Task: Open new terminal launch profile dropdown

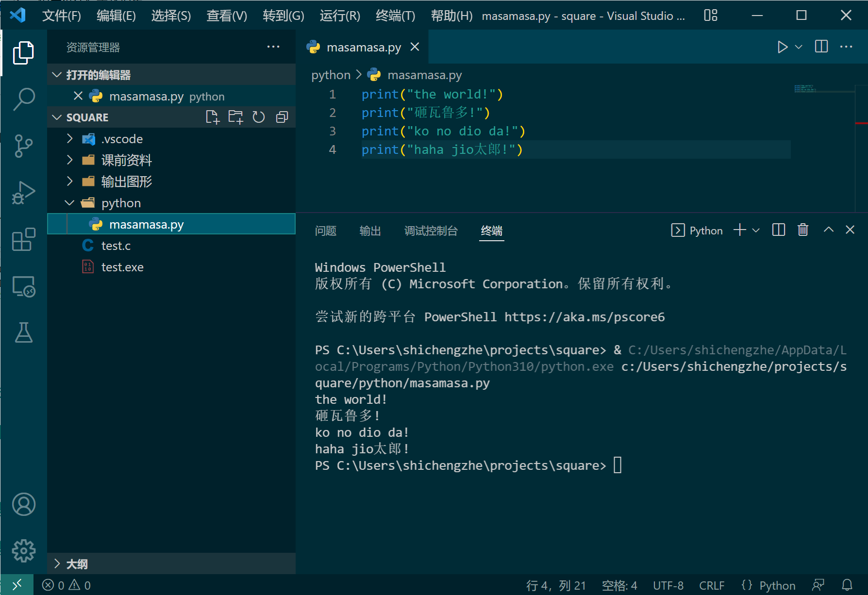Action: tap(756, 231)
